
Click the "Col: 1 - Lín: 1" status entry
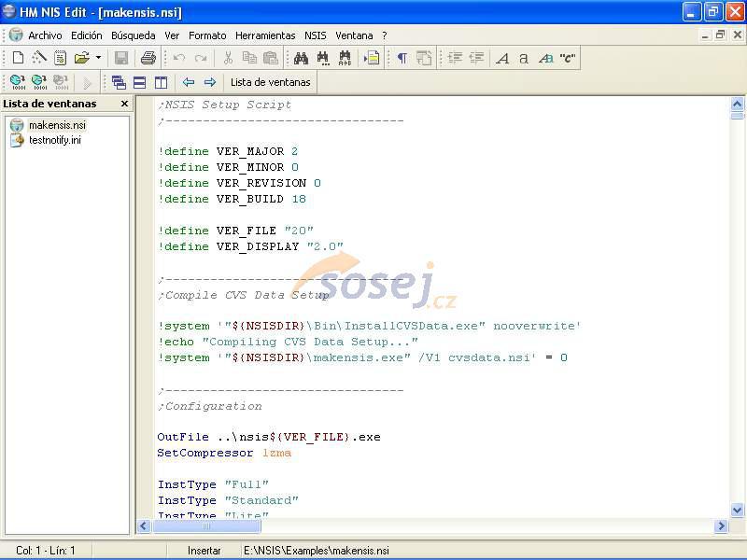tap(46, 551)
